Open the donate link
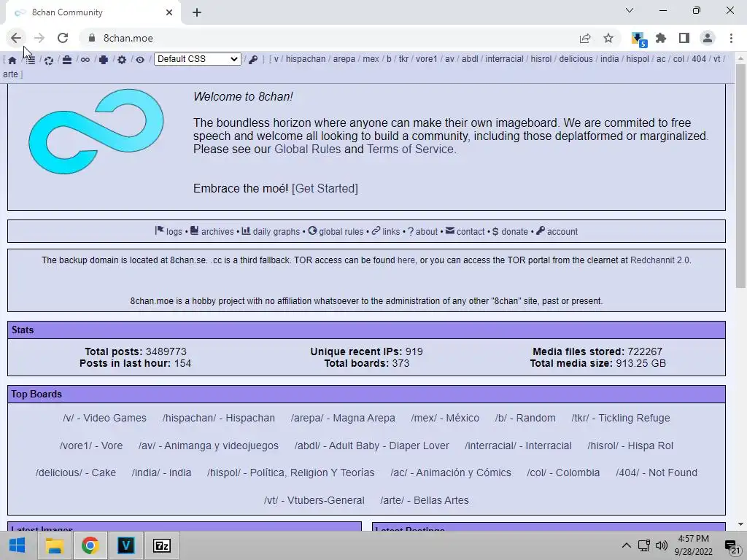This screenshot has height=560, width=747. [x=510, y=231]
